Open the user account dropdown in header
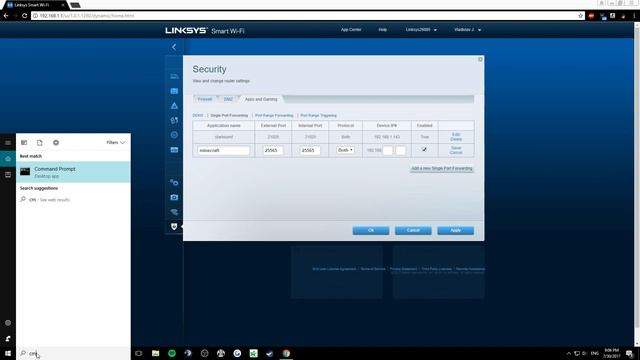 [x=467, y=30]
